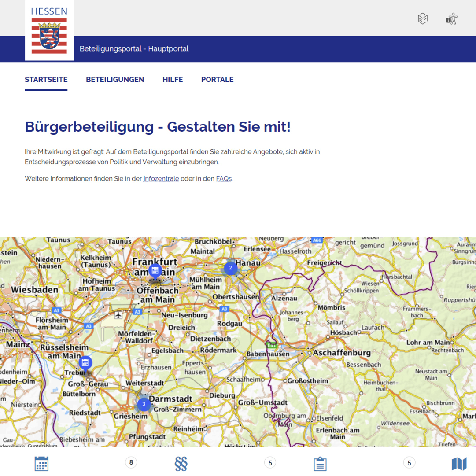Screen dimensions: 476x476
Task: Click the easy-language reading icon in header
Action: [423, 18]
